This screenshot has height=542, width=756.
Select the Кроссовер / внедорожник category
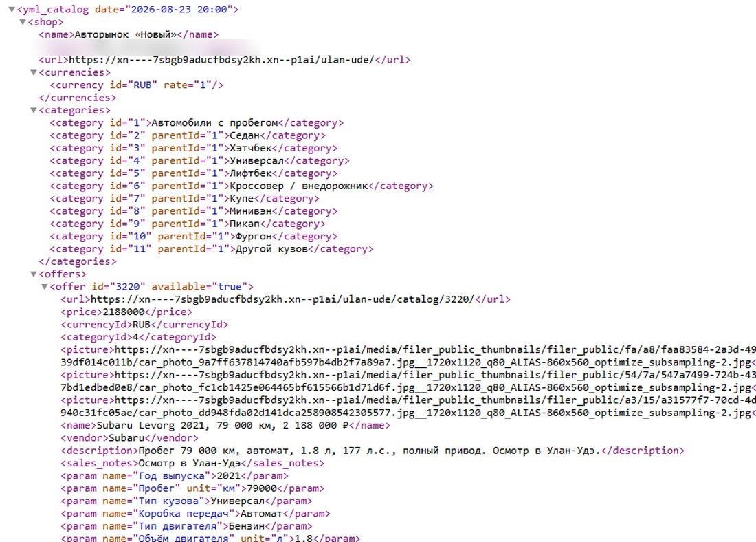point(242,186)
